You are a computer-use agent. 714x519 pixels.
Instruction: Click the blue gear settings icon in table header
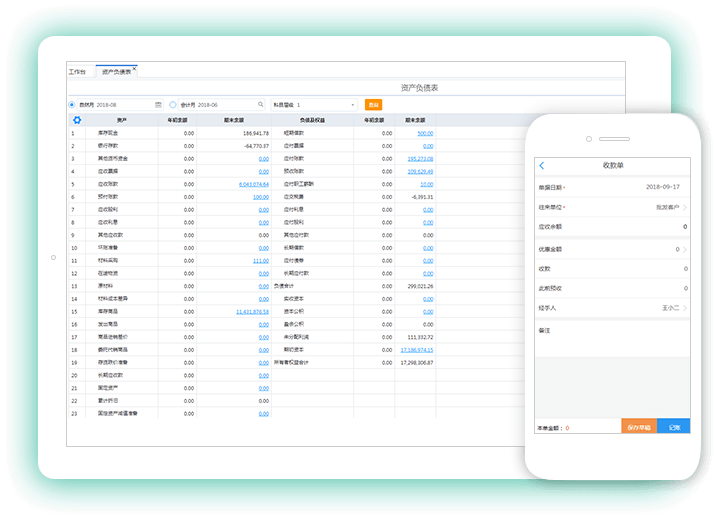77,120
